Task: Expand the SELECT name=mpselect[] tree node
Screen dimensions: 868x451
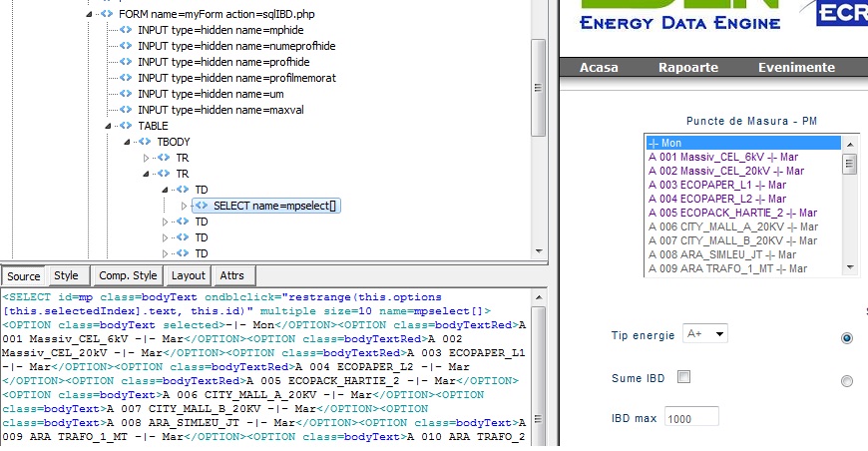Action: (x=184, y=206)
